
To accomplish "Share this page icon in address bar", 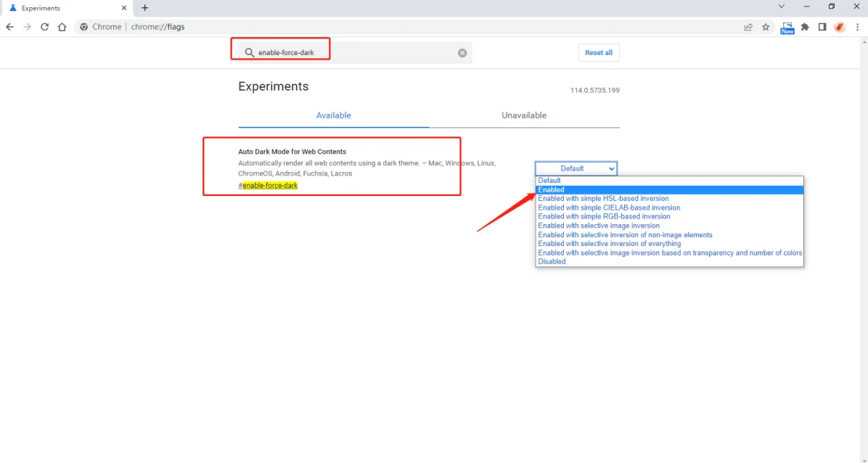I will tap(748, 27).
